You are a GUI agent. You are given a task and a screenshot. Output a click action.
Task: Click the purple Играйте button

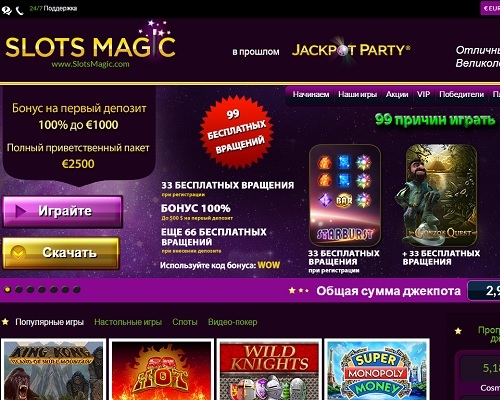63,212
